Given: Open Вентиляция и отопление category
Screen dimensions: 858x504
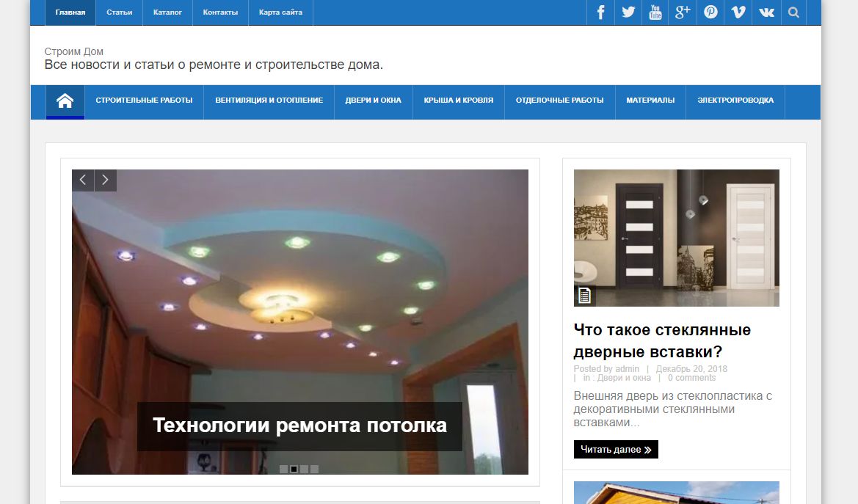Looking at the screenshot, I should click(x=269, y=101).
